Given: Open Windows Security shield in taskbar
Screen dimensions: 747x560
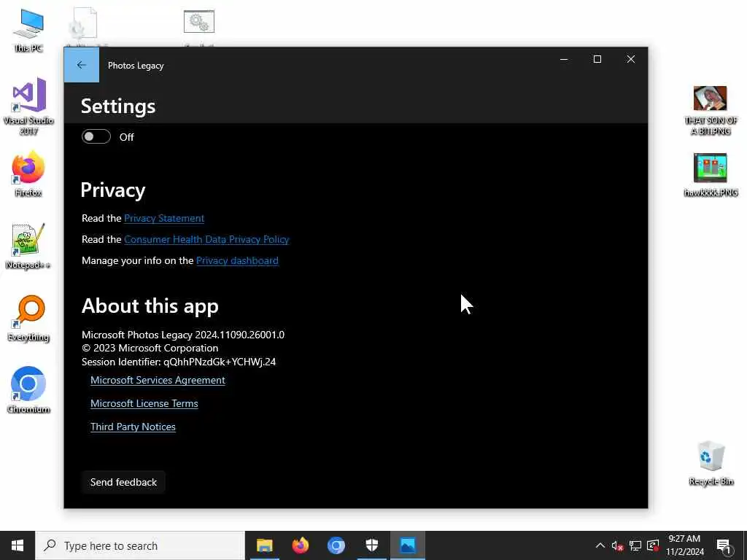Looking at the screenshot, I should [x=371, y=545].
